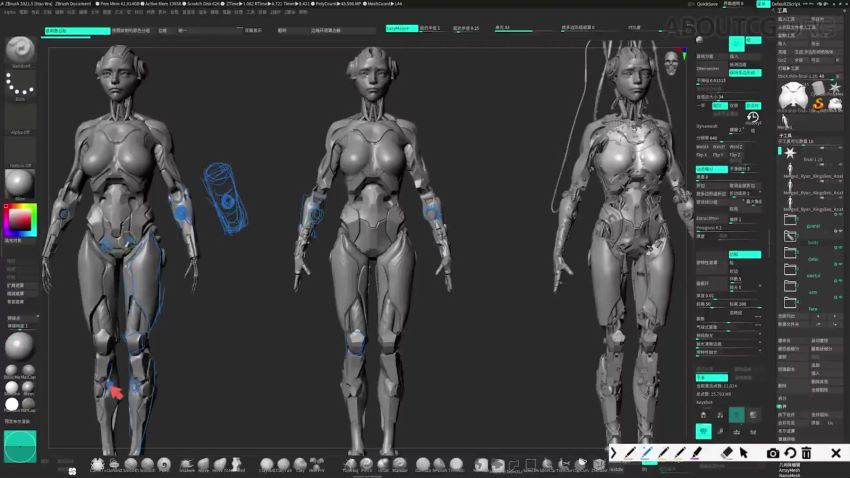Click the large gray material preview sphere
Screen dimensions: 850x478
tap(20, 346)
